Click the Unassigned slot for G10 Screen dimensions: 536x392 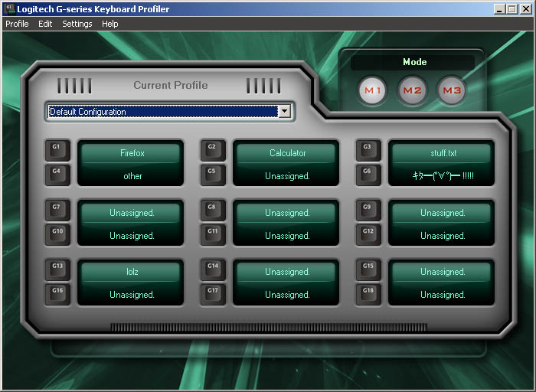[x=131, y=234]
